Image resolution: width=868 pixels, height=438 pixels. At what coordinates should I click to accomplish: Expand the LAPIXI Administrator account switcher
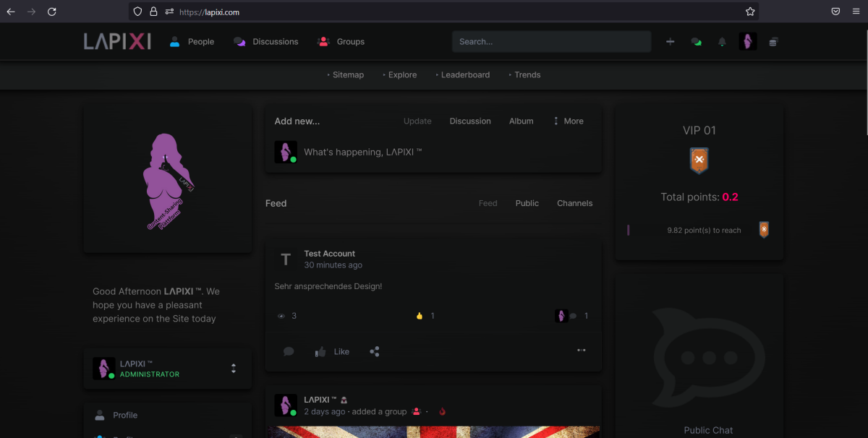pyautogui.click(x=234, y=369)
